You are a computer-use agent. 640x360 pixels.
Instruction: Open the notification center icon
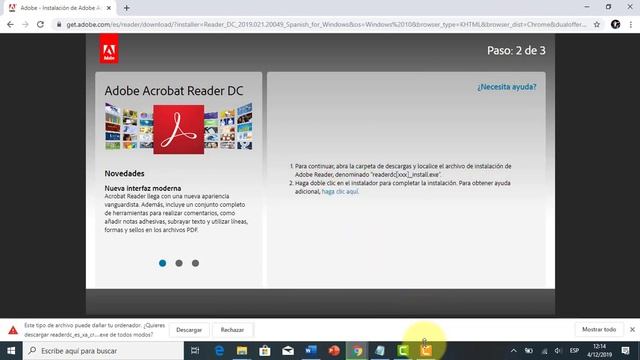coord(625,351)
